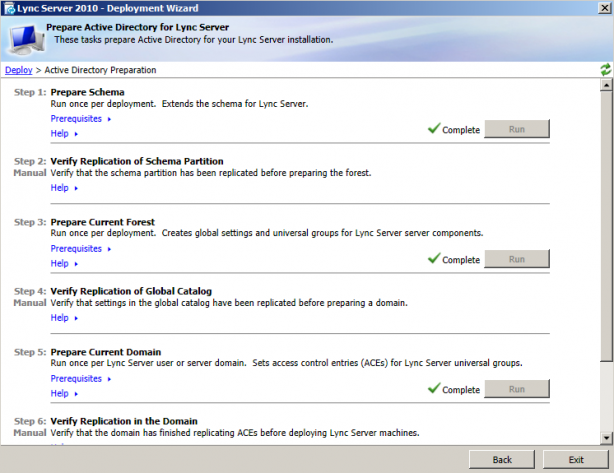
Task: Expand Prerequisites under Prepare Schema
Action: click(x=81, y=119)
